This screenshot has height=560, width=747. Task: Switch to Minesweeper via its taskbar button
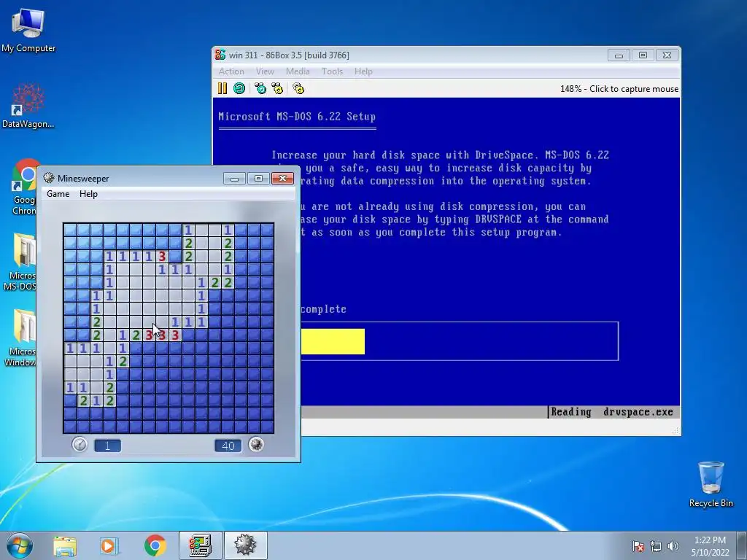tap(246, 545)
